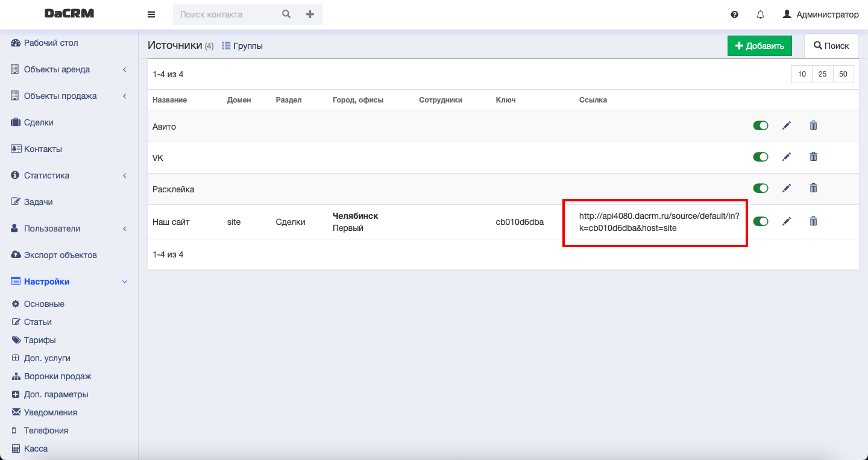Click the Расклейка row name
Screen dimensions: 868x460
tap(174, 189)
